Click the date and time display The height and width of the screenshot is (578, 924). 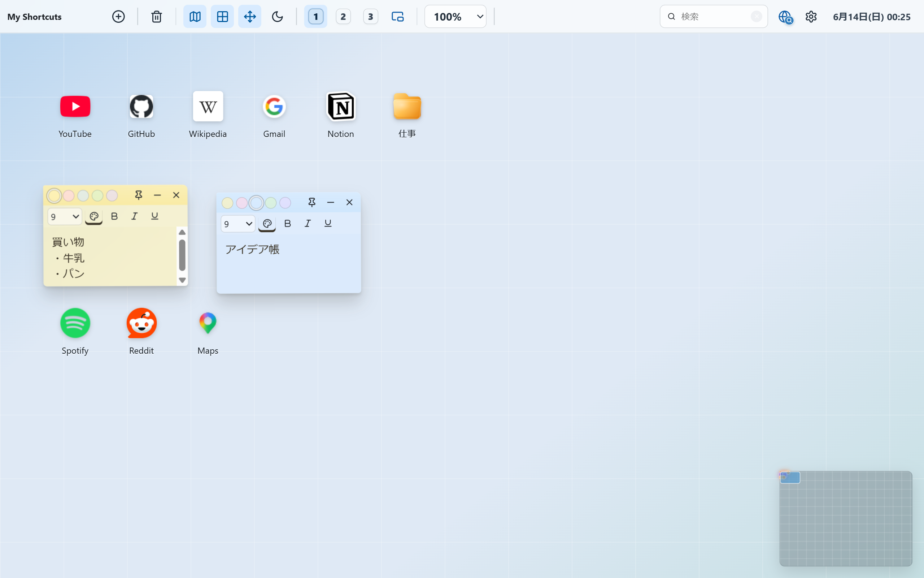(872, 17)
